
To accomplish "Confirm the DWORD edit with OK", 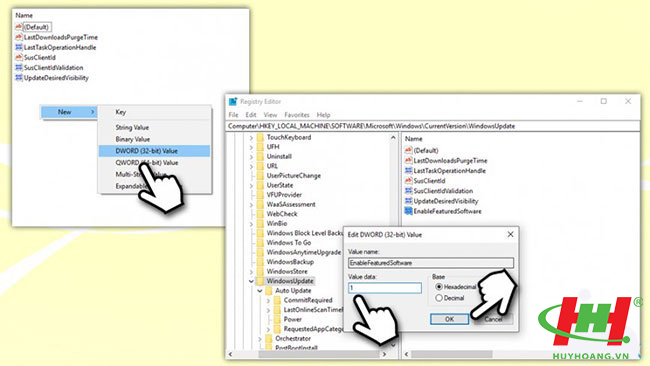I will 449,319.
